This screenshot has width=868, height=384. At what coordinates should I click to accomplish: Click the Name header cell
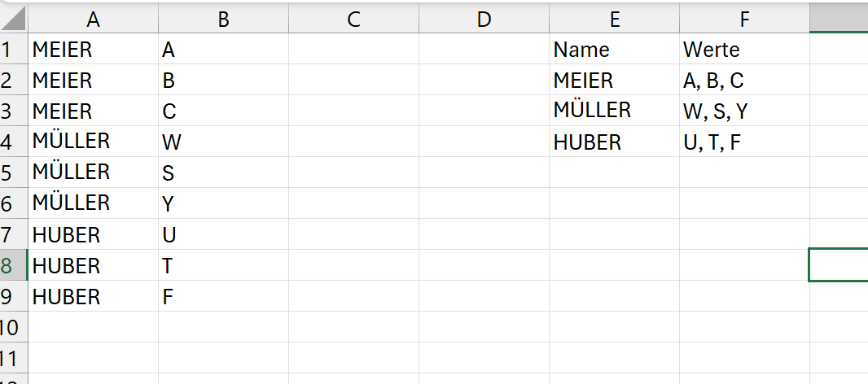[x=615, y=49]
